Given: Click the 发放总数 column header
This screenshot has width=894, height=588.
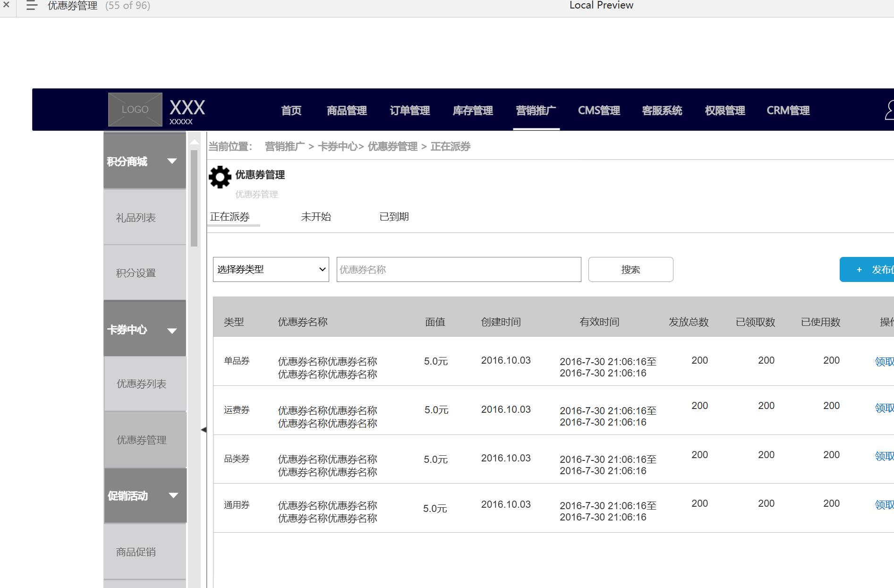Looking at the screenshot, I should 689,322.
